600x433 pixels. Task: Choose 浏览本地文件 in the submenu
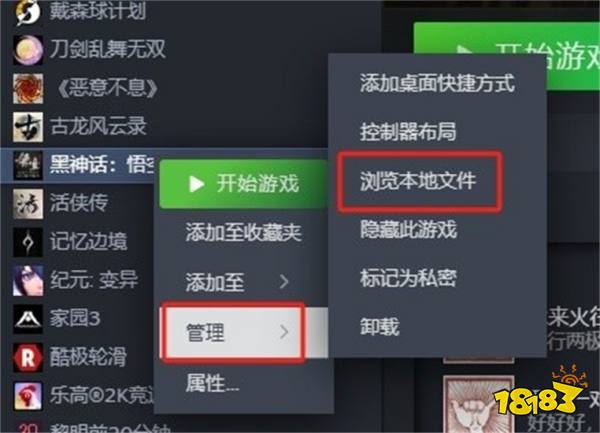[418, 181]
